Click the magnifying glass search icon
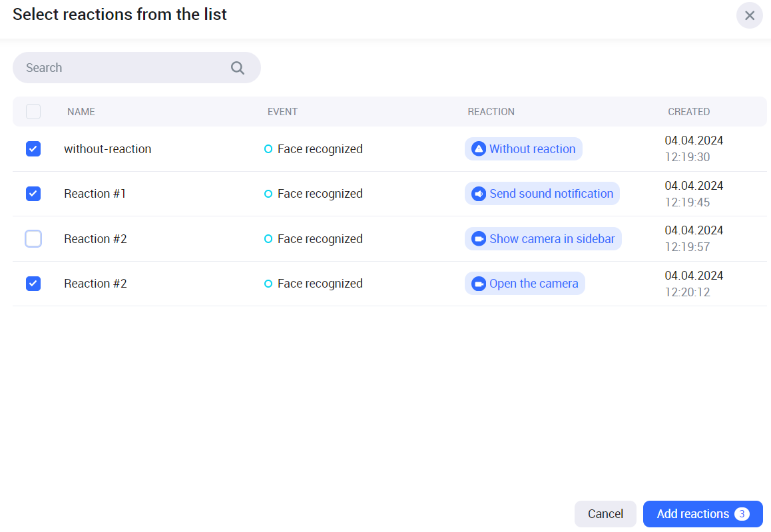Viewport: 771px width, 532px height. [x=238, y=68]
